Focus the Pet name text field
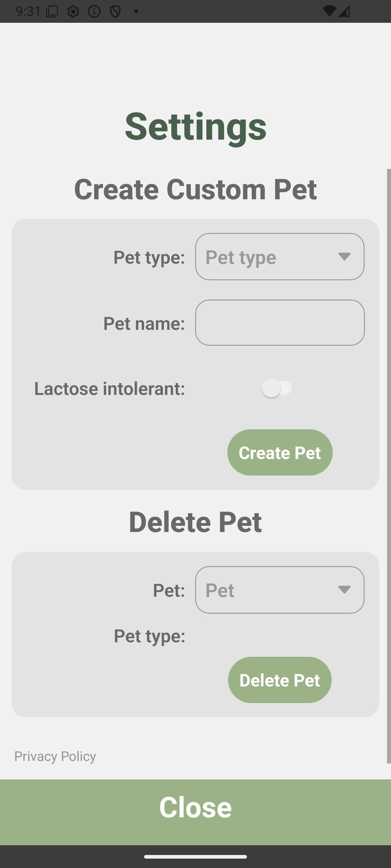The height and width of the screenshot is (868, 391). (x=279, y=323)
